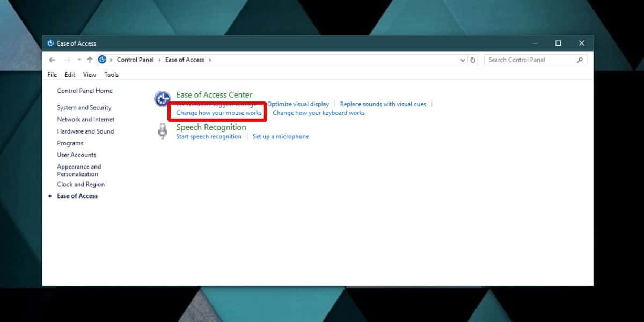Click the Ease of Access Center icon
This screenshot has height=322, width=644.
coord(162,99)
